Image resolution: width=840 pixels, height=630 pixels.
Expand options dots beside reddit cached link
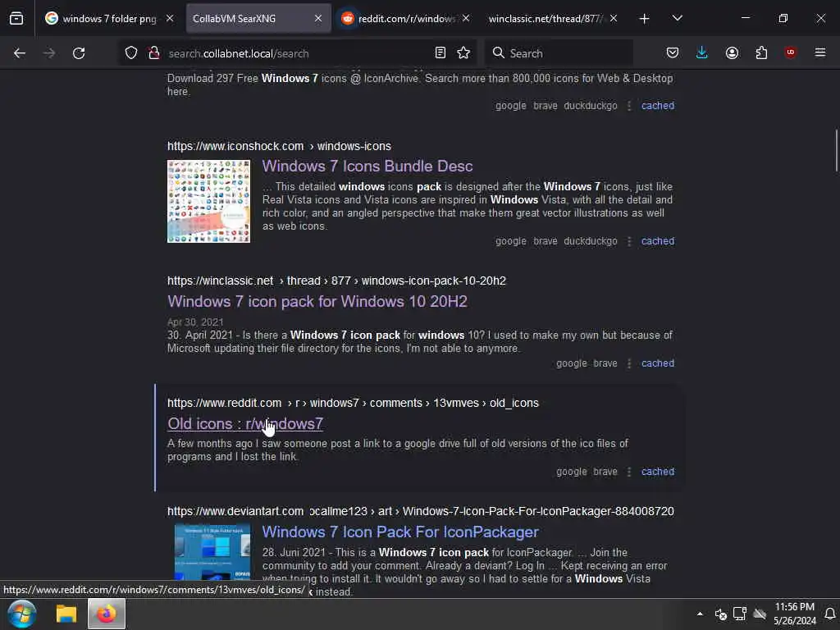tap(629, 472)
